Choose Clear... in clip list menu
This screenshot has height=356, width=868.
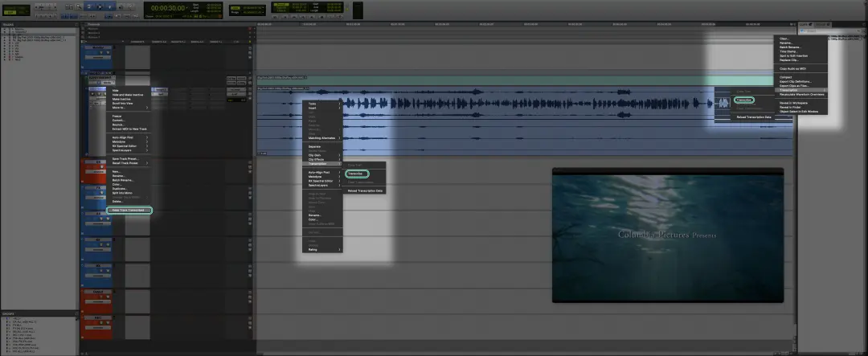[x=800, y=39]
